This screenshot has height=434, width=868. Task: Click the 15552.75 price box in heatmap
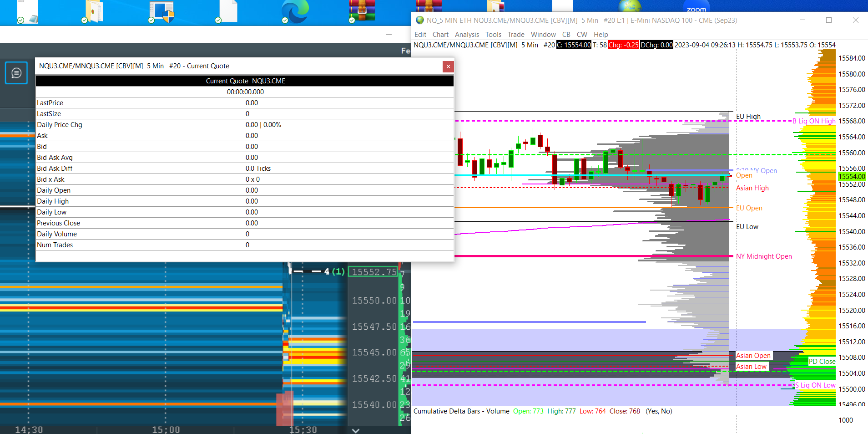(373, 272)
